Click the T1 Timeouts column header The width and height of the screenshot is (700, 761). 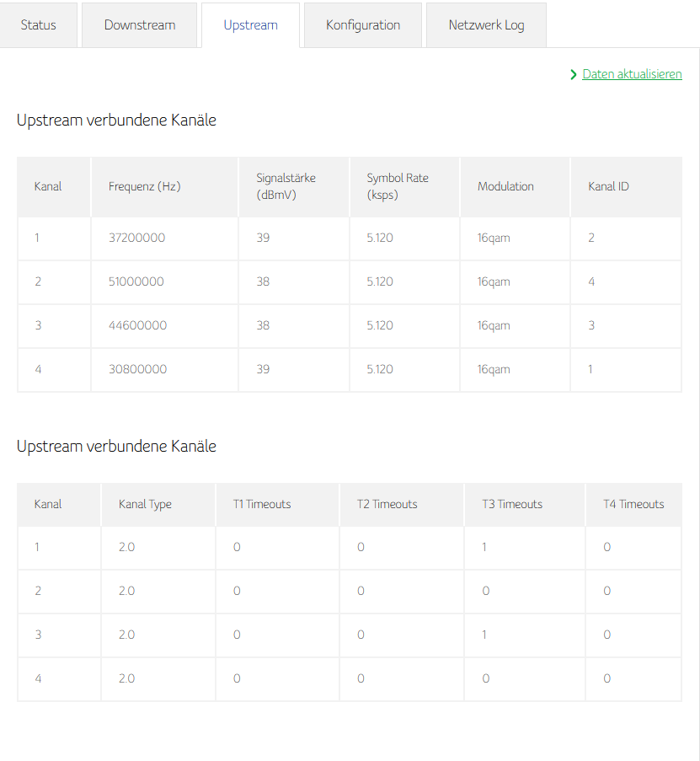point(262,504)
